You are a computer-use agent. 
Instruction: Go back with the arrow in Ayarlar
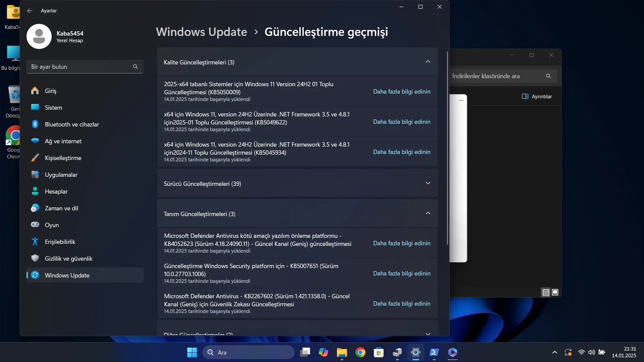30,11
